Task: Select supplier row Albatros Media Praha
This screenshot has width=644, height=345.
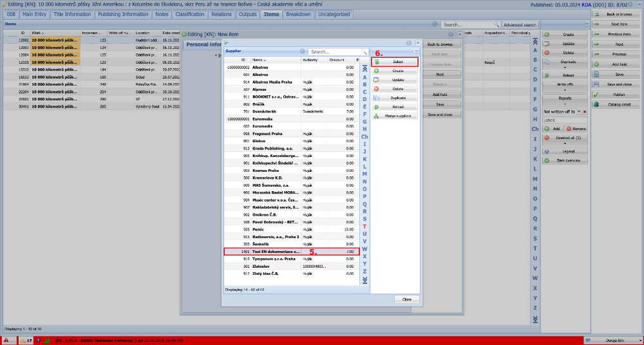Action: point(292,82)
